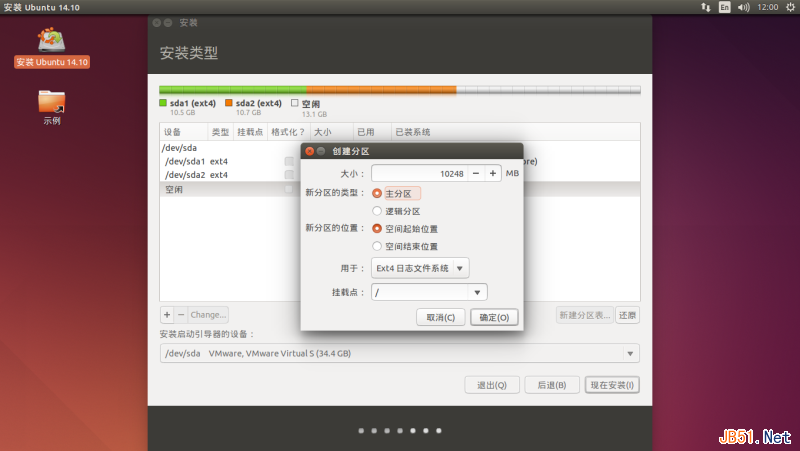The height and width of the screenshot is (451, 800).
Task: Click the 设备 column header
Action: click(x=184, y=132)
